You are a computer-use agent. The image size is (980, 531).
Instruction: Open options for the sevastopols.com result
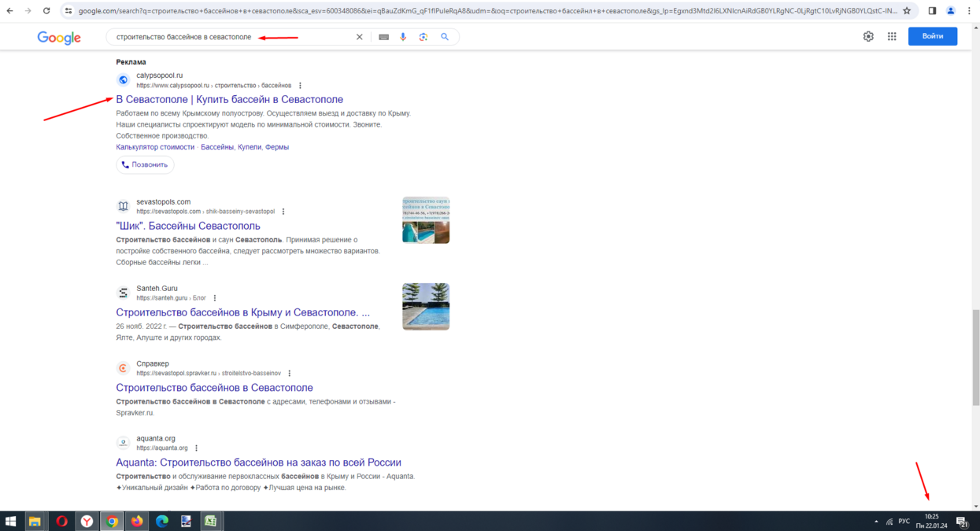tap(283, 212)
